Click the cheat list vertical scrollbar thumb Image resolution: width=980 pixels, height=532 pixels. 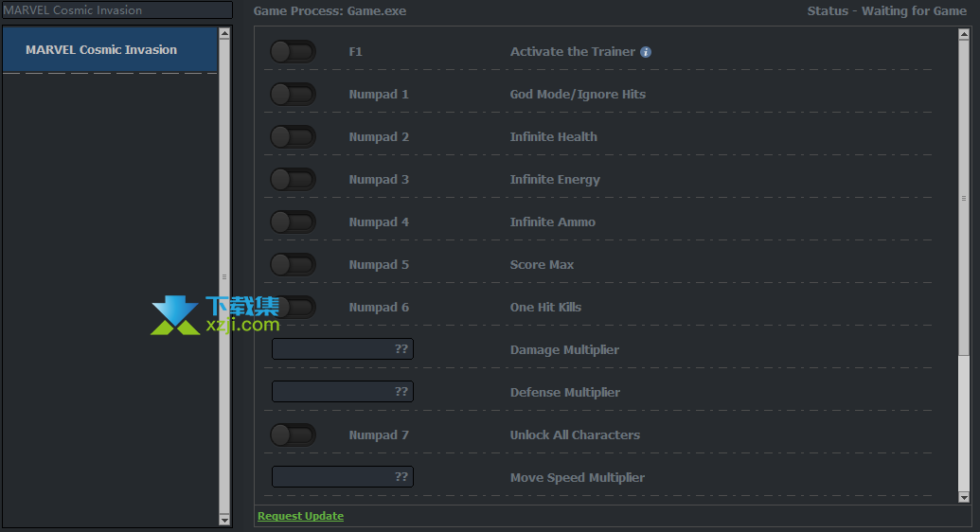pyautogui.click(x=964, y=199)
